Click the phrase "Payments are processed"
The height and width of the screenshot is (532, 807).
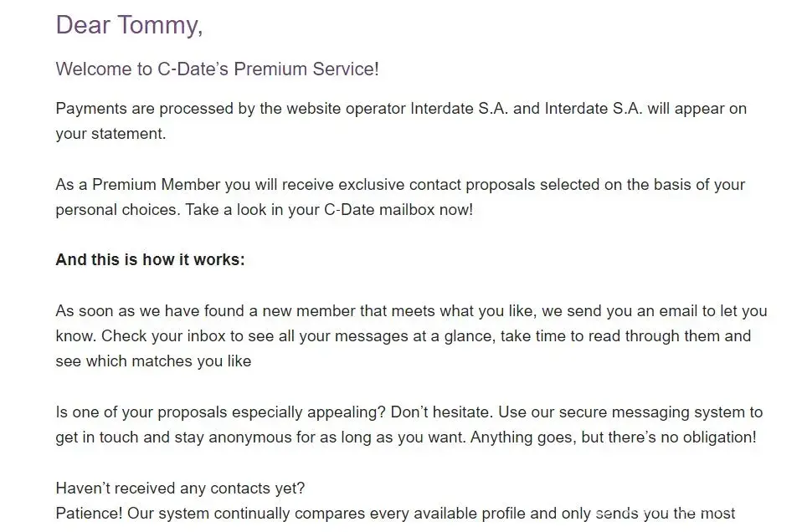pos(139,108)
